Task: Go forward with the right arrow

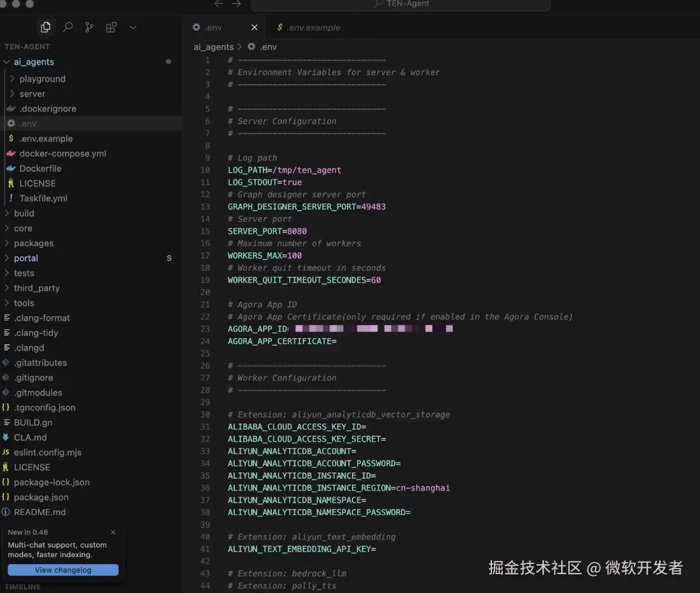Action: (x=237, y=4)
